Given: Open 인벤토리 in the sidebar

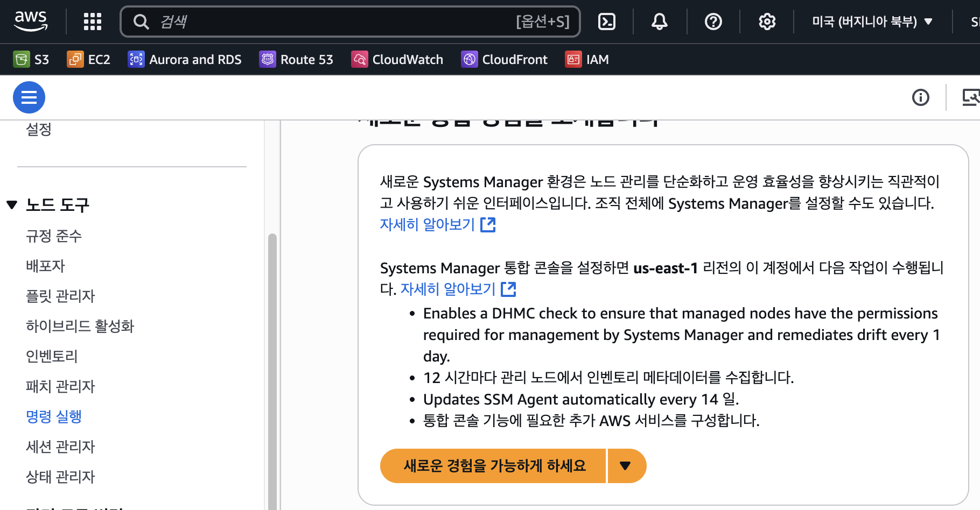Looking at the screenshot, I should (x=52, y=356).
